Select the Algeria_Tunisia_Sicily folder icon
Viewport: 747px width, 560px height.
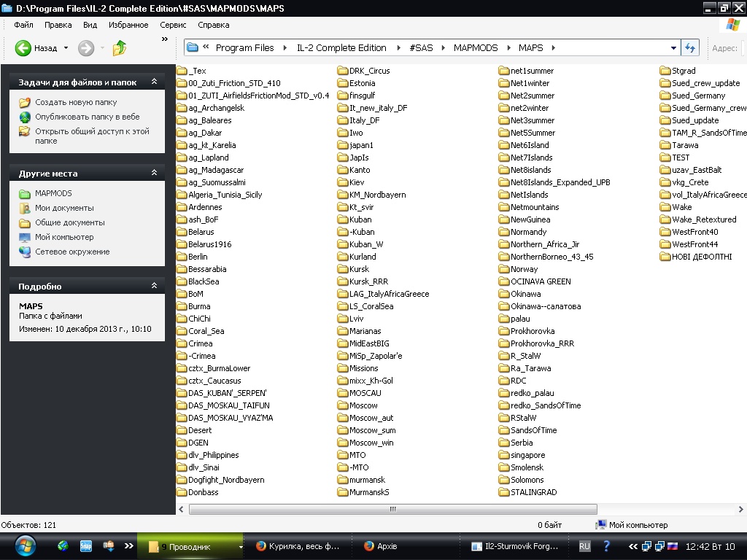pos(182,195)
